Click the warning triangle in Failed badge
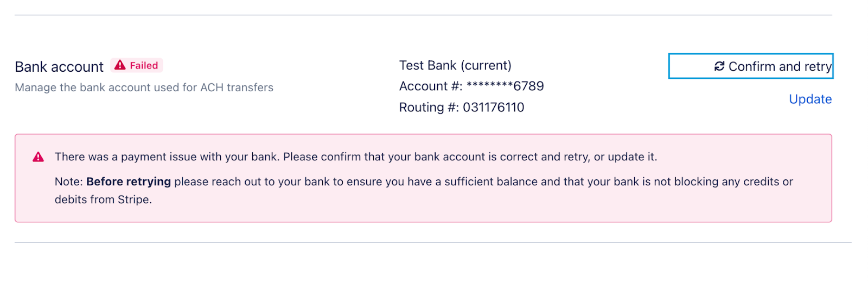The image size is (868, 282). click(x=120, y=65)
